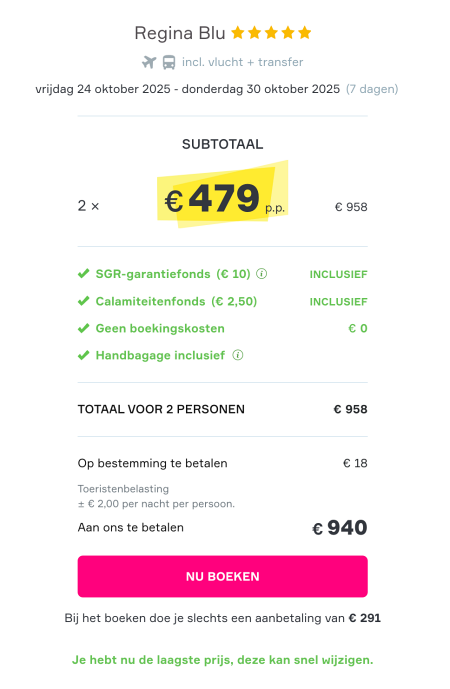Click the NU BOEKEN button
The image size is (450, 689).
click(222, 576)
